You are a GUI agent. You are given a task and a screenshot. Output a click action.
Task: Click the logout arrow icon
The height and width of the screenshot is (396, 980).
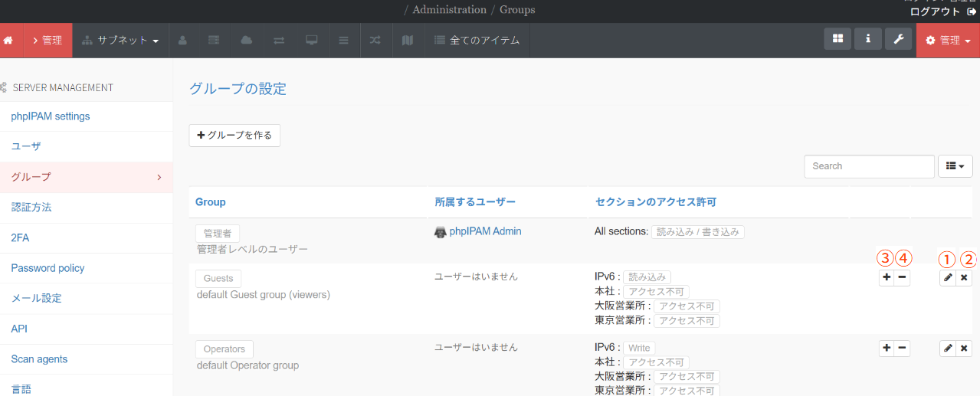[971, 11]
